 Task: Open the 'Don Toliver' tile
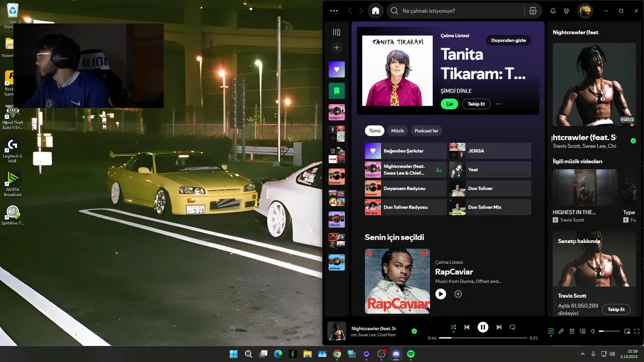pyautogui.click(x=490, y=189)
